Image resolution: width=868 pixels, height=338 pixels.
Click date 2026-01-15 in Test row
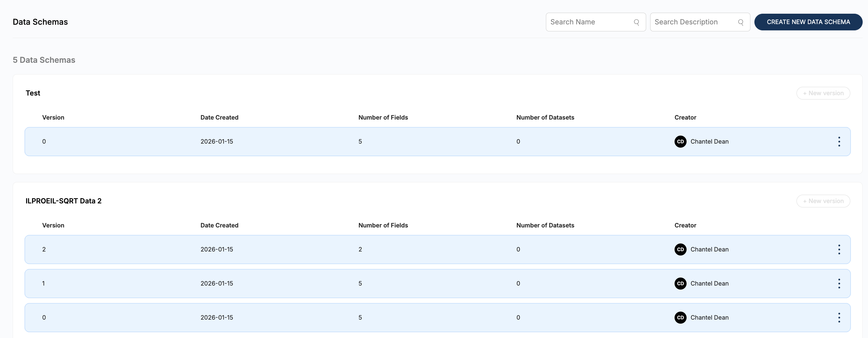tap(216, 142)
